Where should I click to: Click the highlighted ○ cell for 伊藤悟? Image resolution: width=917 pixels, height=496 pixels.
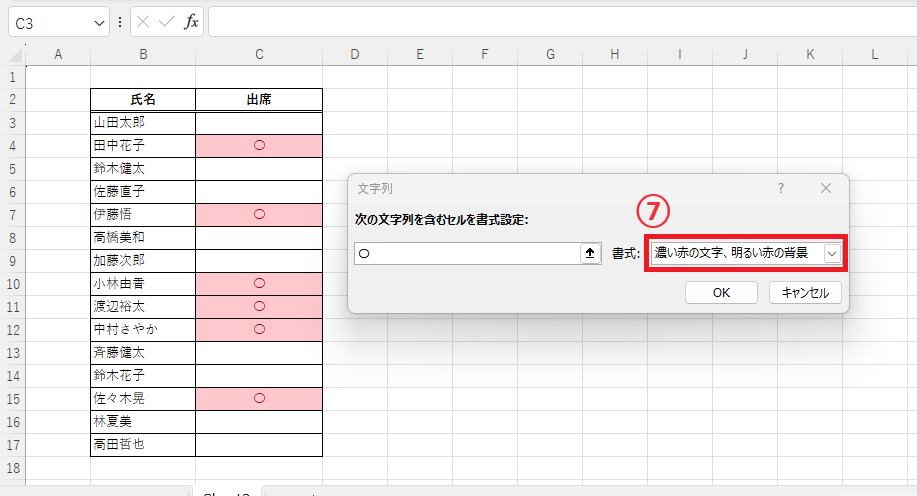coord(259,215)
